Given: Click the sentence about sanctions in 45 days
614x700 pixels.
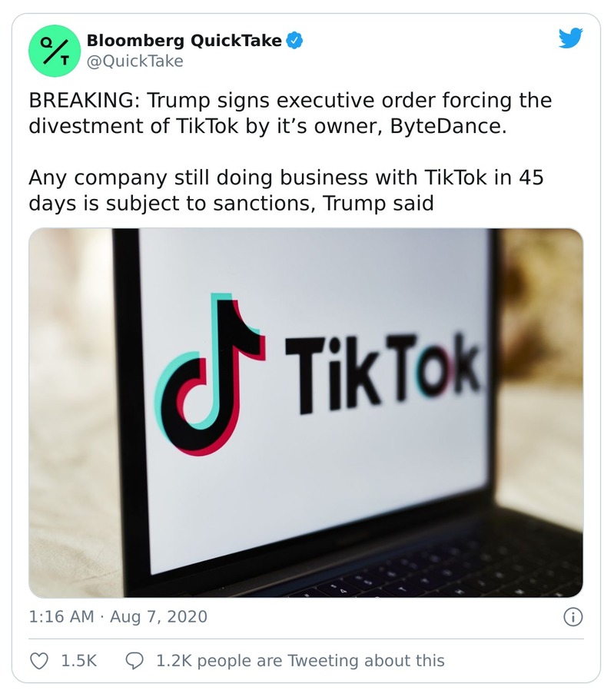Looking at the screenshot, I should click(x=284, y=191).
